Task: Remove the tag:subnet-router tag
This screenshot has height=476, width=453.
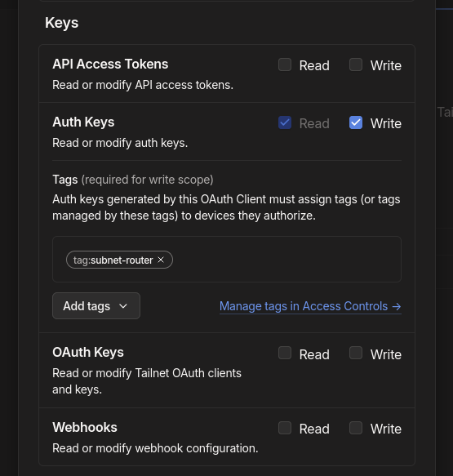Action: [x=161, y=260]
